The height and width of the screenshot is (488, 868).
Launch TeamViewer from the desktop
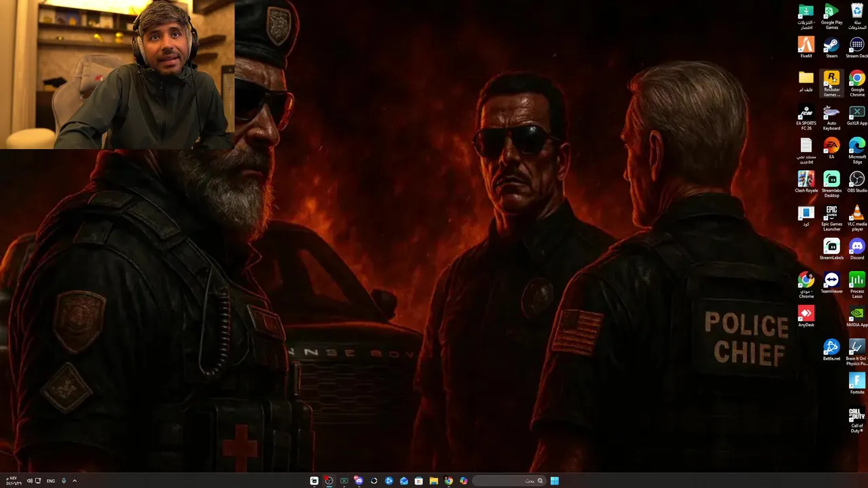click(831, 283)
